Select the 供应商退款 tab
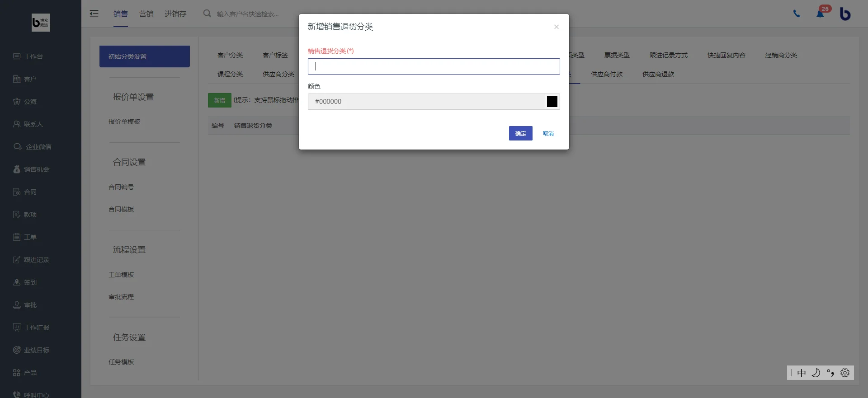This screenshot has width=868, height=398. 658,74
